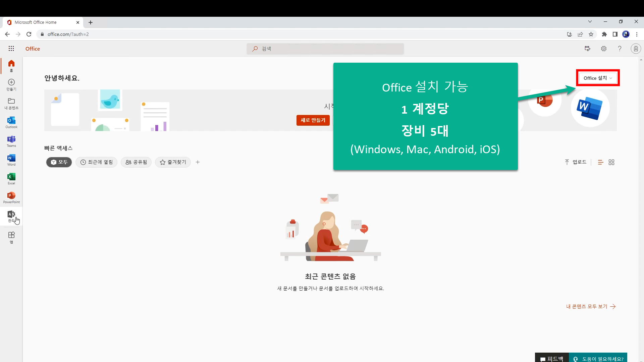Switch to Microsoft Office Home tab

pos(43,22)
